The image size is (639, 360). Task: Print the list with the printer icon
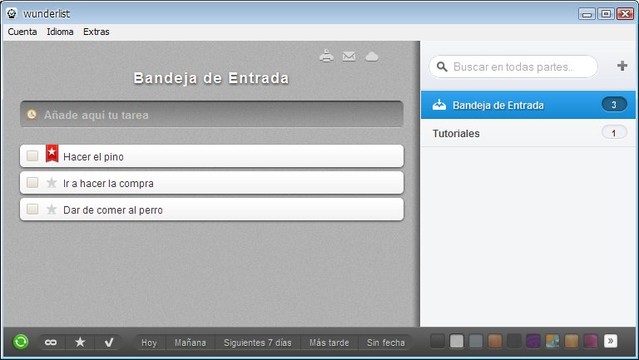(326, 56)
